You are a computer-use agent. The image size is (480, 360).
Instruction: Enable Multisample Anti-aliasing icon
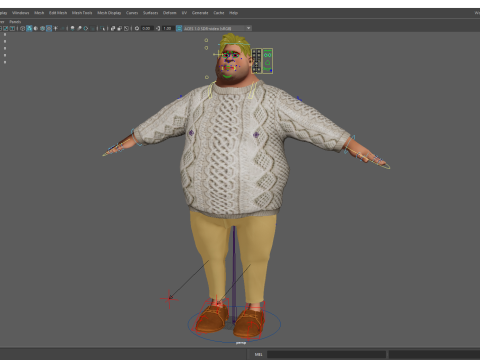[86, 28]
